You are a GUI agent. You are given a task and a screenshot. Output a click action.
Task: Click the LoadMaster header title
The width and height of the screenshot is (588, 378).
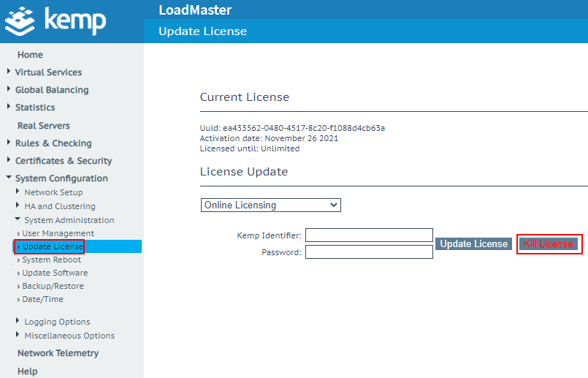point(195,10)
